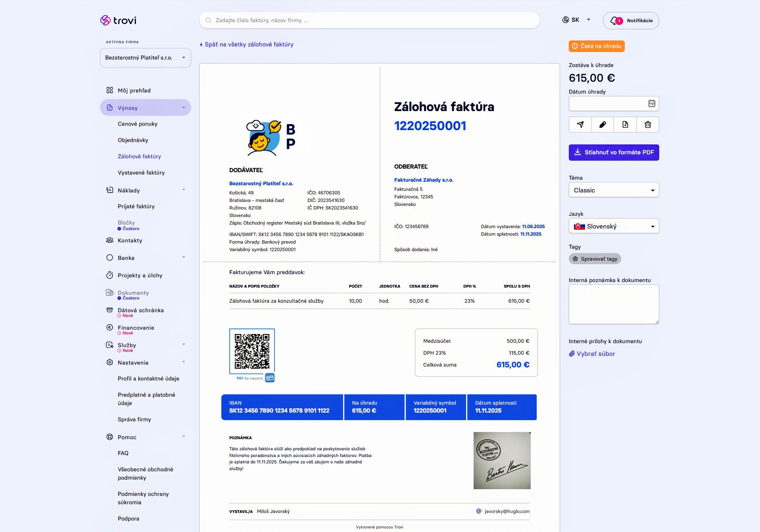This screenshot has width=760, height=532.
Task: Open Správa firmy menu item
Action: pos(134,420)
